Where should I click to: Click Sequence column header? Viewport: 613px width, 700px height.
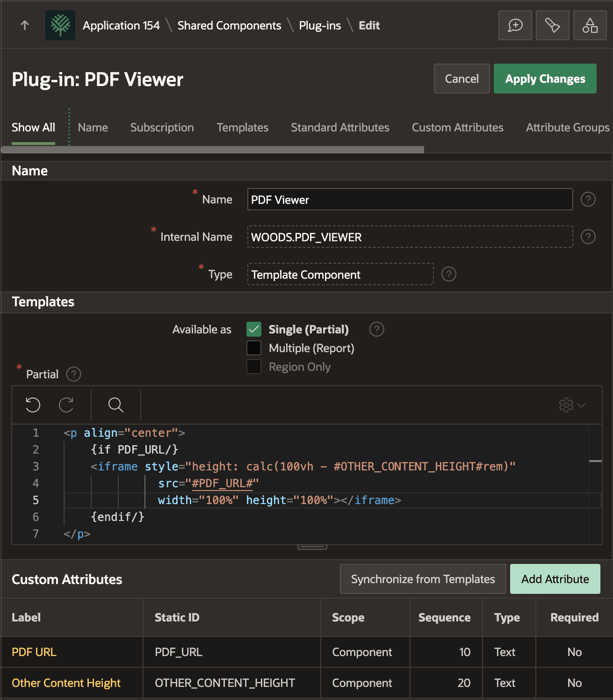pos(445,618)
